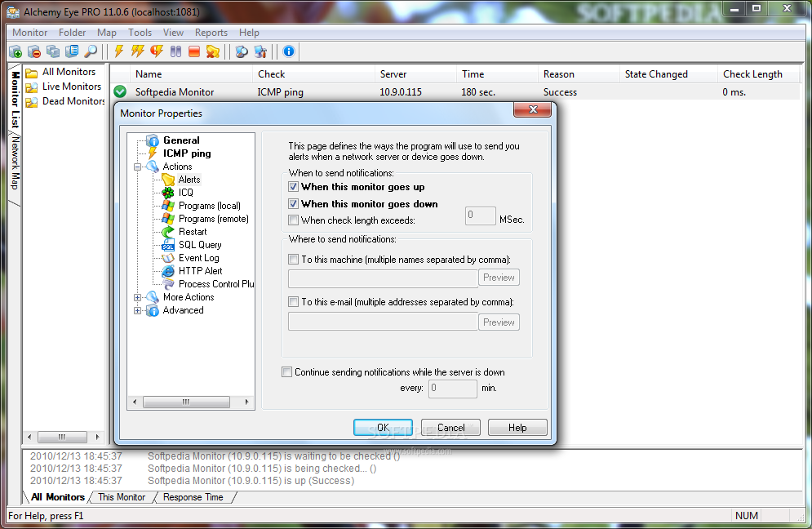Select ICMP ping in the properties tree
812x529 pixels.
pos(186,153)
